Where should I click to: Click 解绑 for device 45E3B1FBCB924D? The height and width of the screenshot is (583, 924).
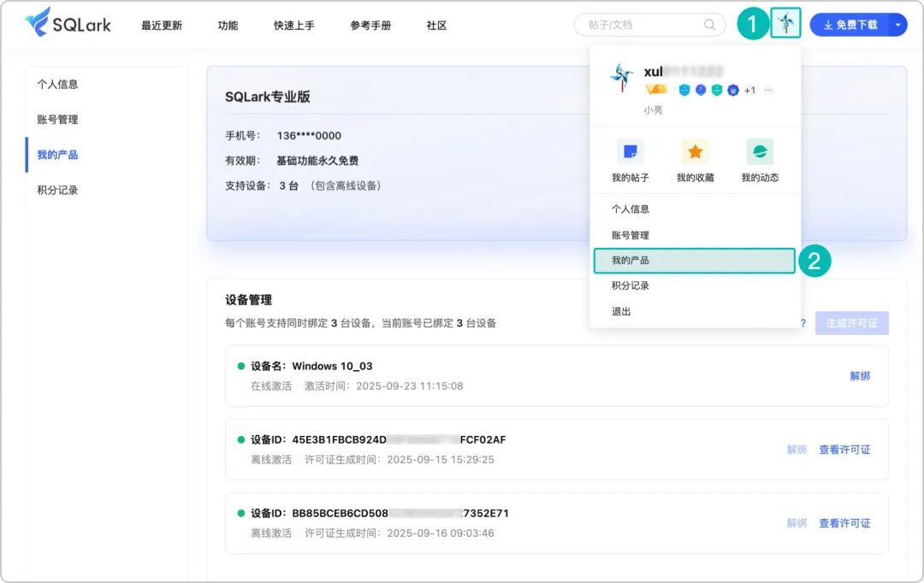797,450
